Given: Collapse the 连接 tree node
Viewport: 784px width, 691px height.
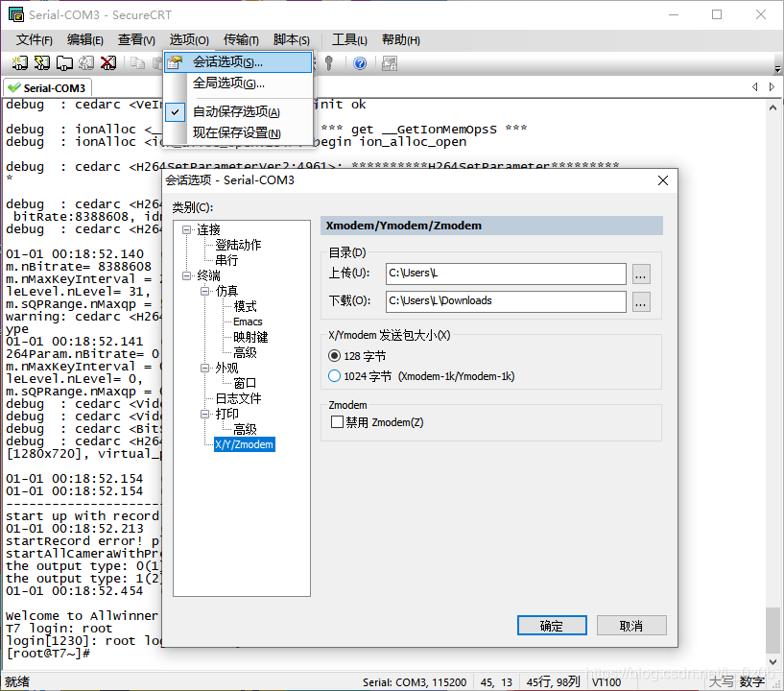Looking at the screenshot, I should tap(186, 229).
